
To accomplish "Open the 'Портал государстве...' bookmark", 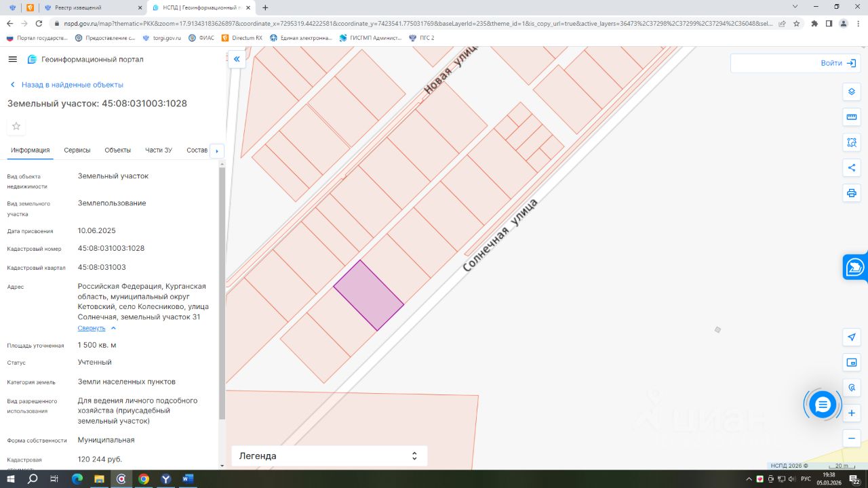I will coord(37,38).
